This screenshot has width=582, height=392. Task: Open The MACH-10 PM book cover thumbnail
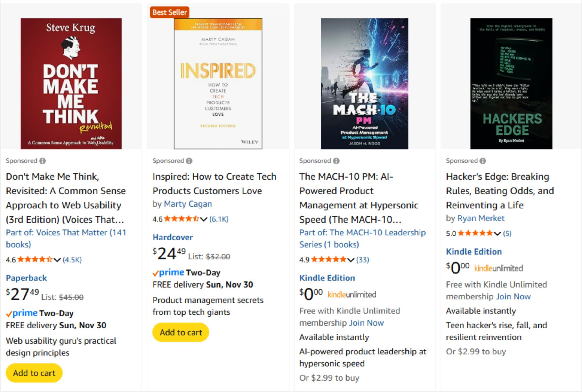click(364, 83)
